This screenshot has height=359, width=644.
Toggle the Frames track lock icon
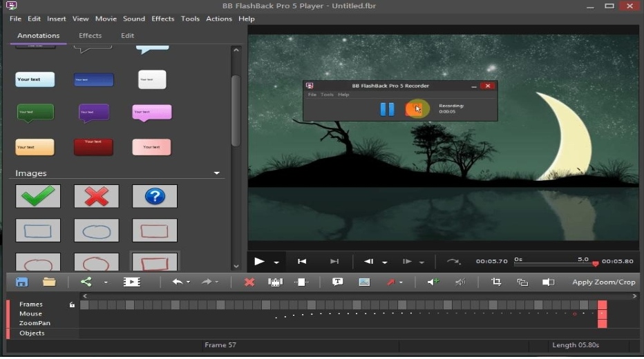pos(72,304)
